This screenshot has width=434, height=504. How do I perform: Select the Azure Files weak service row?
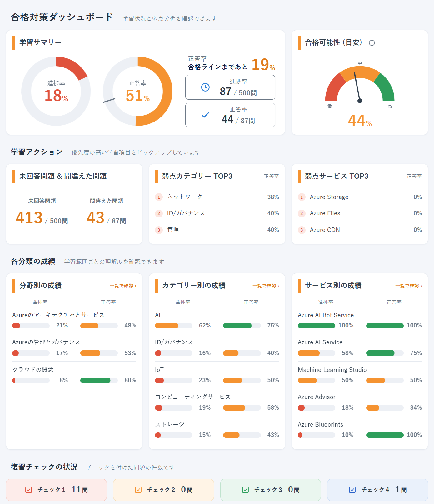[x=360, y=213]
